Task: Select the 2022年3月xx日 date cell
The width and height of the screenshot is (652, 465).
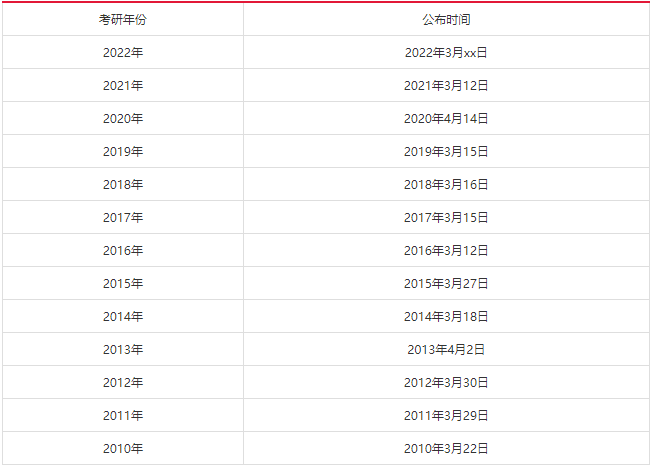Action: (x=446, y=52)
